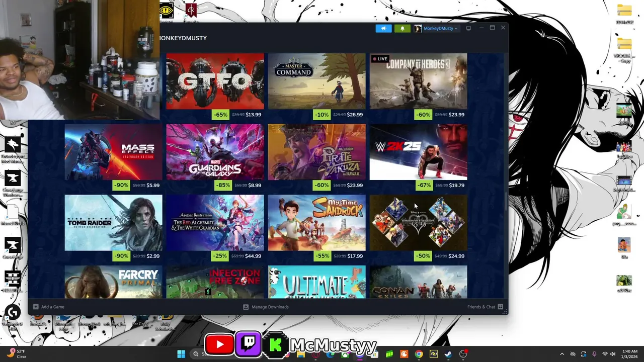Open the WWE 2K25 game tile

(x=418, y=152)
